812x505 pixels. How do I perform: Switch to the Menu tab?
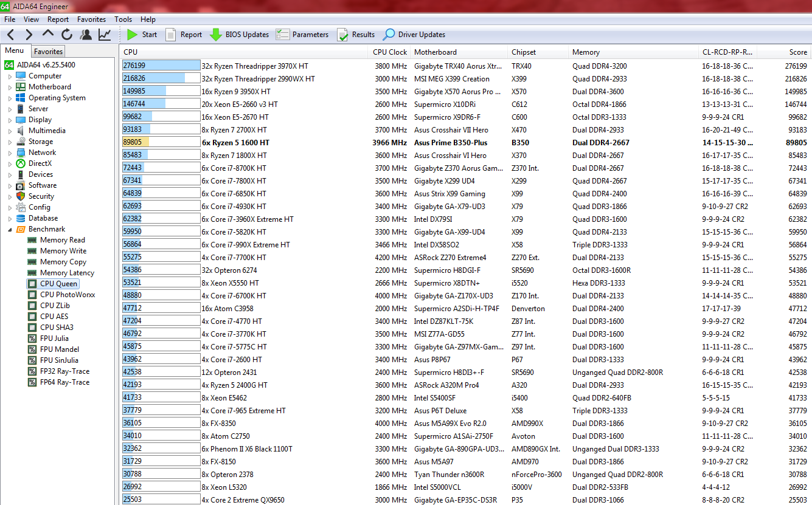(x=15, y=51)
